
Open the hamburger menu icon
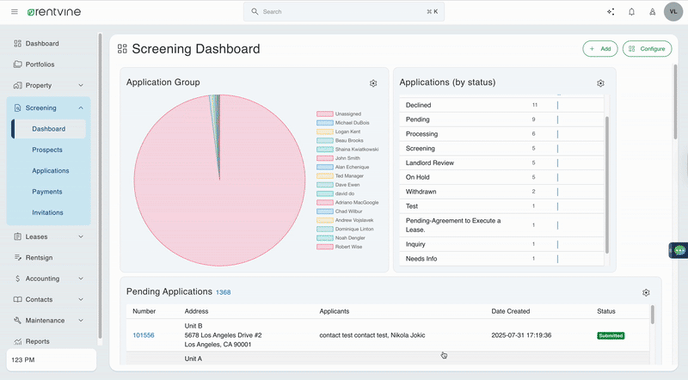14,12
